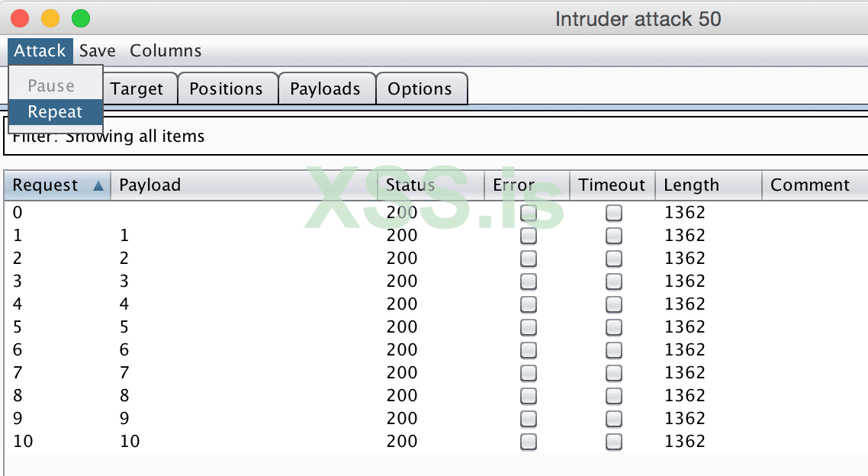
Task: Toggle the Error checkbox for request 0
Action: (x=528, y=213)
